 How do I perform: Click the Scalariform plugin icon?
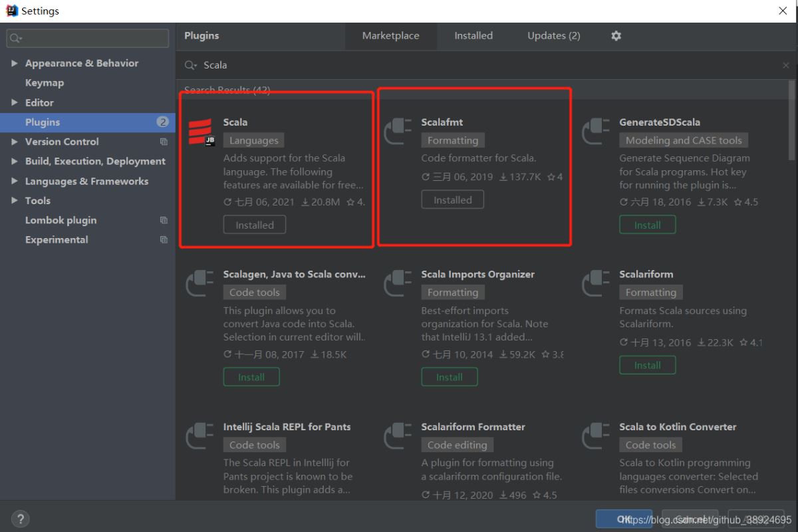597,284
